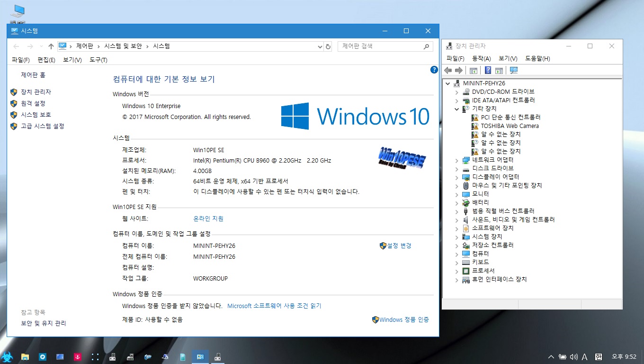
Task: Collapse the 기타 장치 node
Action: [x=456, y=109]
